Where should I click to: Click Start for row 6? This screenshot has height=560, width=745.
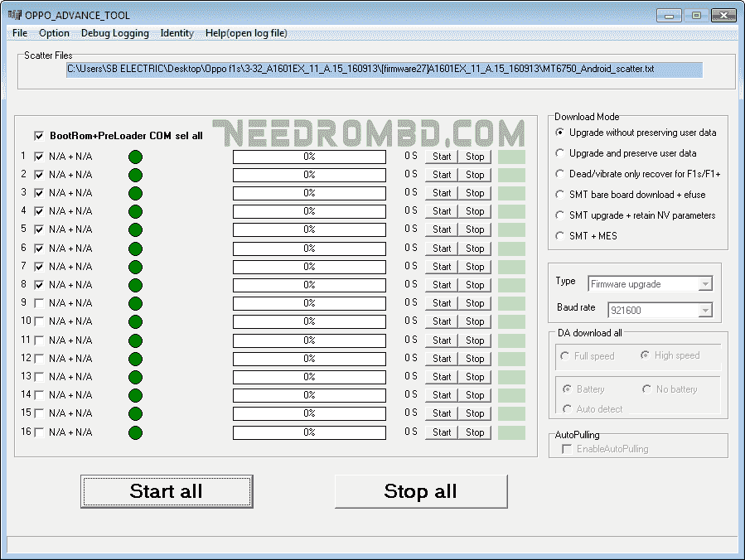(x=442, y=249)
